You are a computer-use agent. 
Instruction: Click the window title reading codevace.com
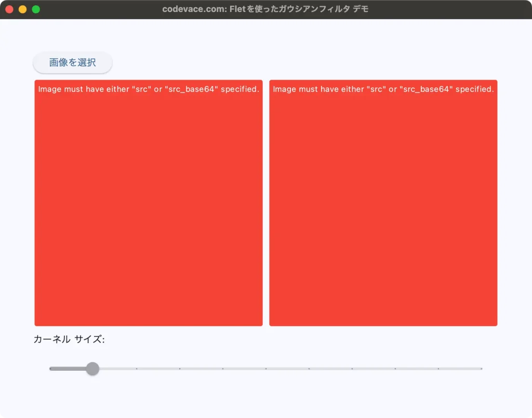[266, 8]
